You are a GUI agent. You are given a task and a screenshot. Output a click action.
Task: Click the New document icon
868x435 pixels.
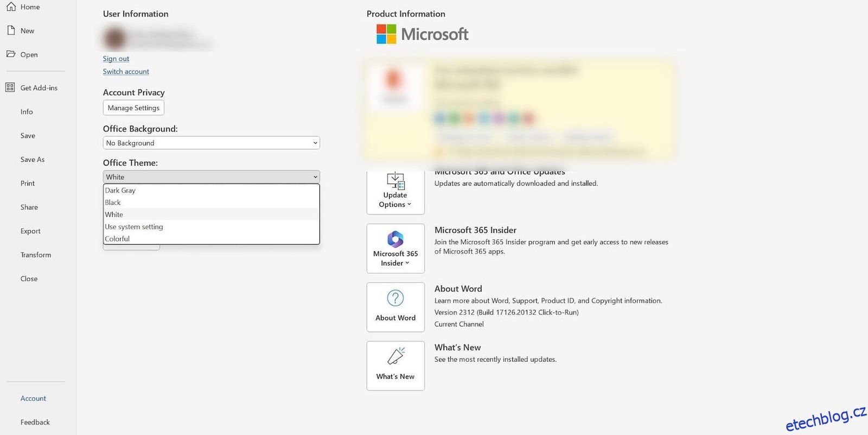pos(11,30)
